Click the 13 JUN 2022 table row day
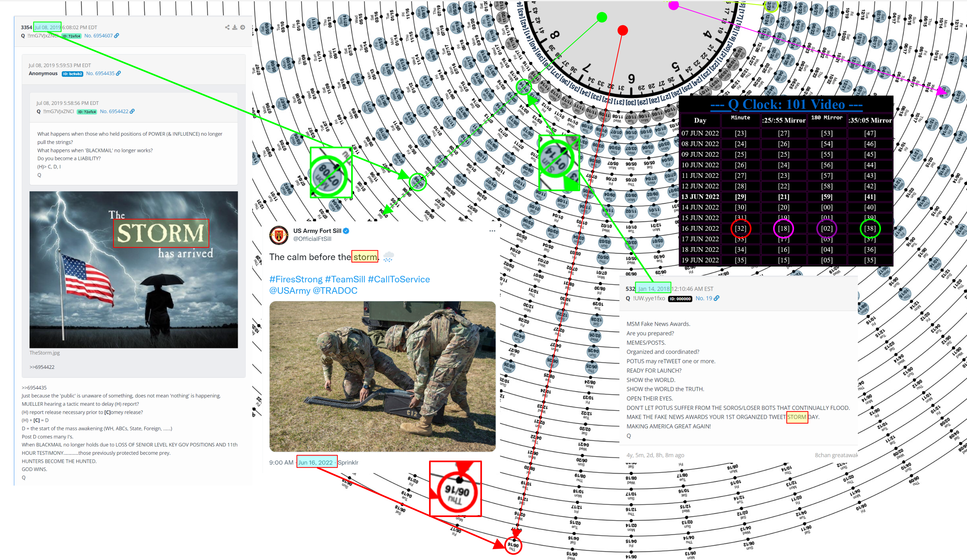Screen dimensions: 967x560 point(700,197)
